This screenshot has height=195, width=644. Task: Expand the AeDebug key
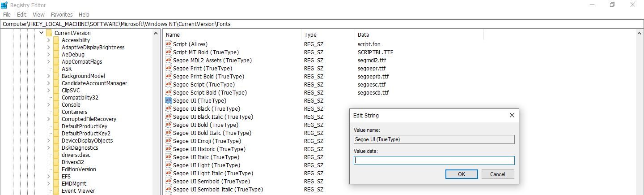point(48,54)
